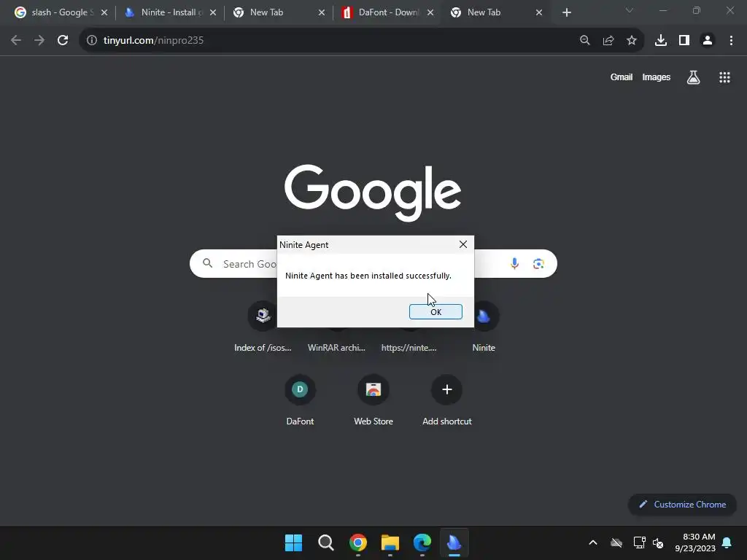The height and width of the screenshot is (560, 747).
Task: Open the Chrome profile menu
Action: [x=708, y=41]
